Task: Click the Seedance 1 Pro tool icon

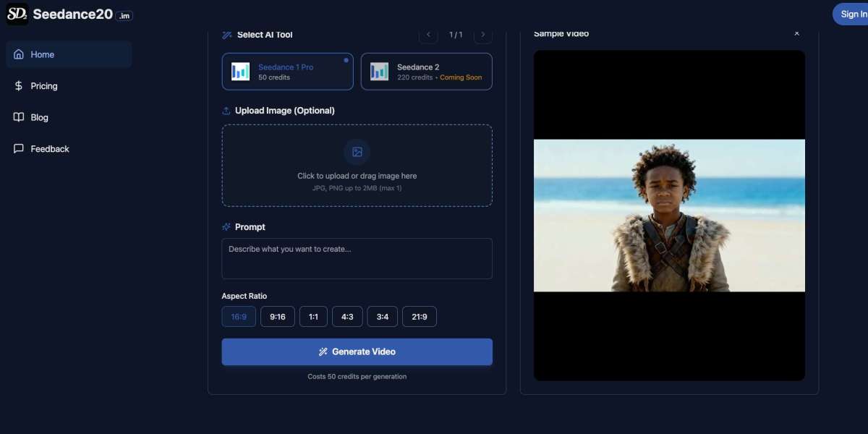Action: pyautogui.click(x=239, y=71)
